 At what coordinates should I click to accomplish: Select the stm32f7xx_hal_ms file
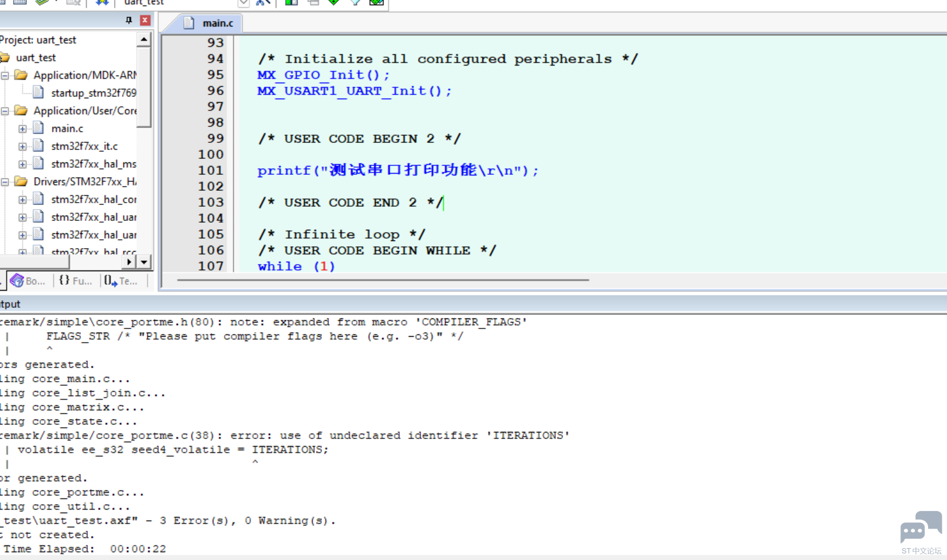(93, 164)
